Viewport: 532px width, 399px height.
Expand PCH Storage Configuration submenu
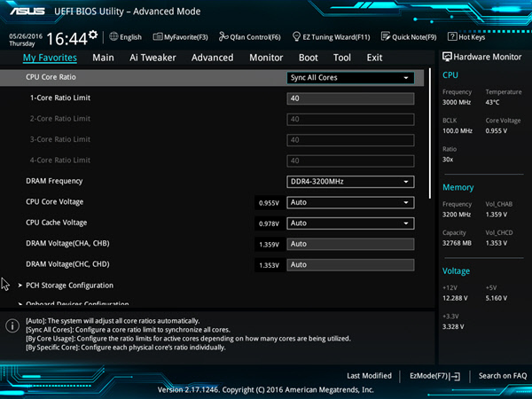click(x=69, y=286)
